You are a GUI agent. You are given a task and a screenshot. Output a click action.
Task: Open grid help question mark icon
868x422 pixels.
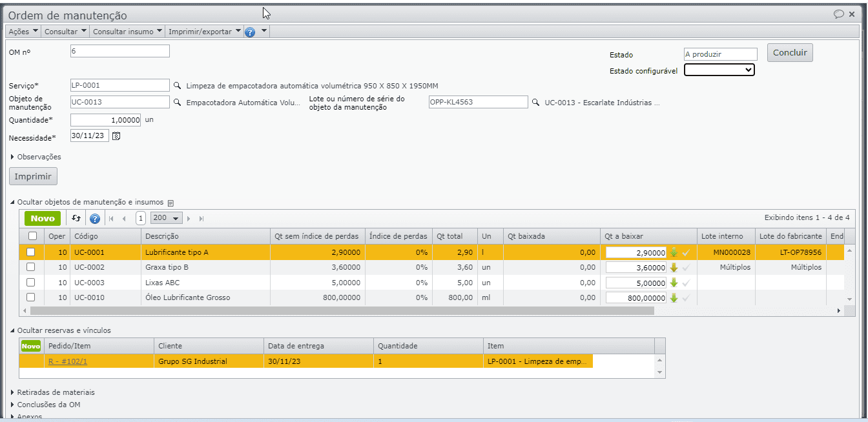pyautogui.click(x=95, y=218)
